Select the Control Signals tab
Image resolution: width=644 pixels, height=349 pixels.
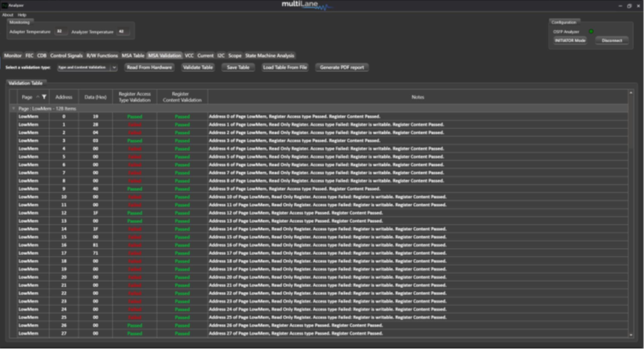click(x=66, y=56)
